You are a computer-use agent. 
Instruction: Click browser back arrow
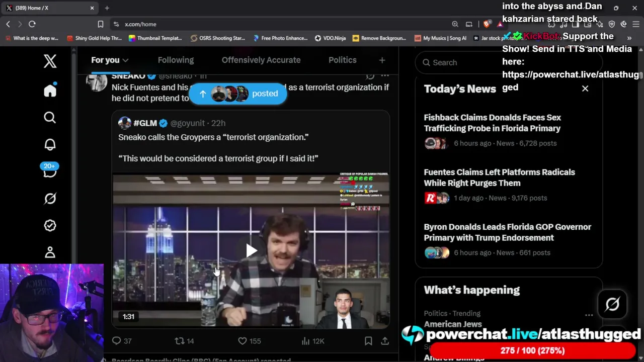8,24
